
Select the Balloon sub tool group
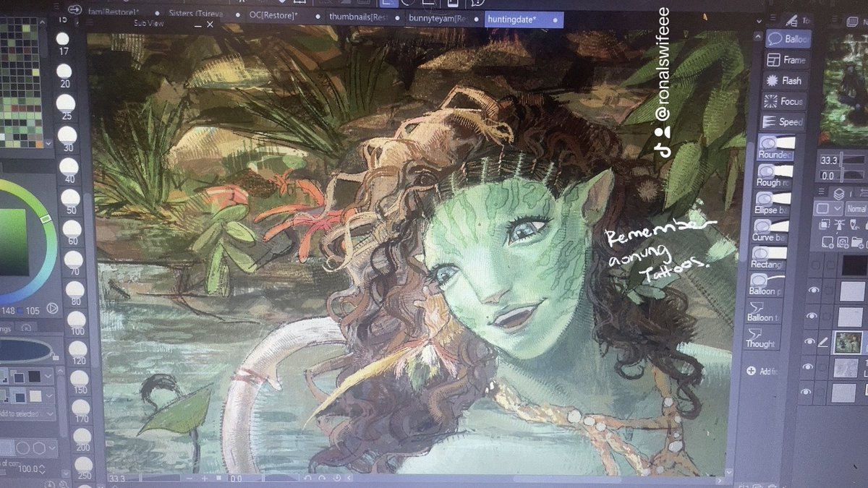tap(788, 39)
